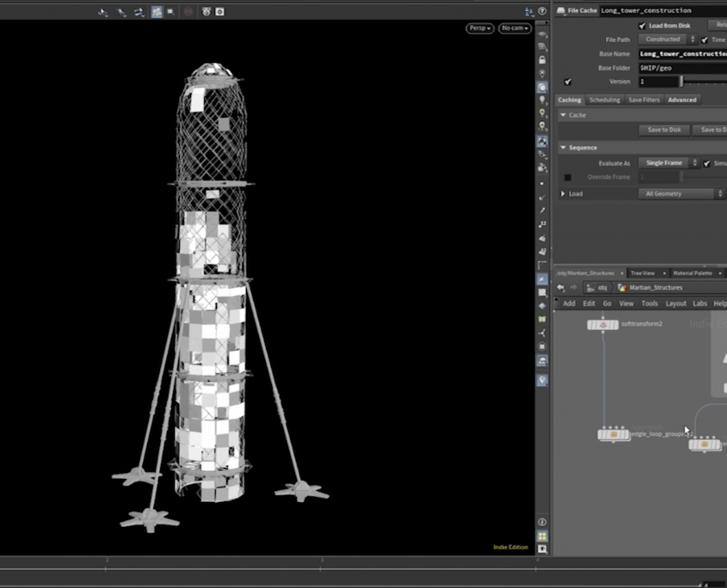
Task: Open the Evaluate As Single Frame dropdown
Action: [x=668, y=162]
